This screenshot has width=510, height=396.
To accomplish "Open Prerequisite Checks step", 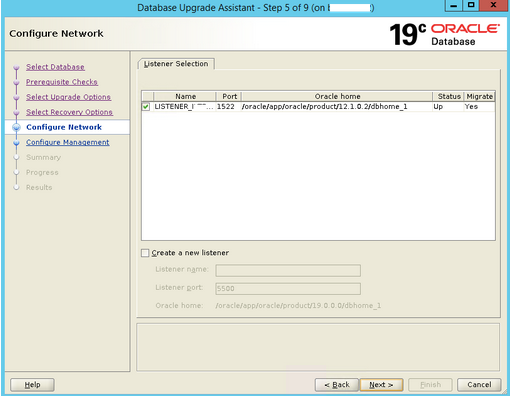I will pos(62,82).
